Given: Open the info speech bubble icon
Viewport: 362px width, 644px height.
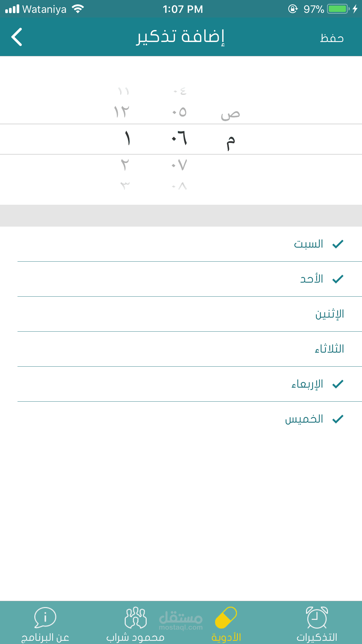Looking at the screenshot, I should (45, 617).
